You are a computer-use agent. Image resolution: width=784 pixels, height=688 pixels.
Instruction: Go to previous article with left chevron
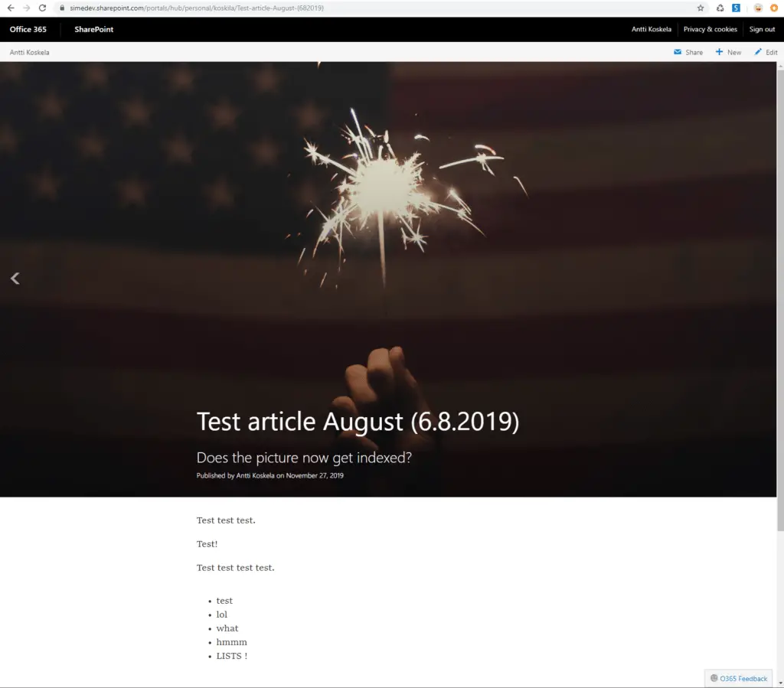(x=15, y=279)
